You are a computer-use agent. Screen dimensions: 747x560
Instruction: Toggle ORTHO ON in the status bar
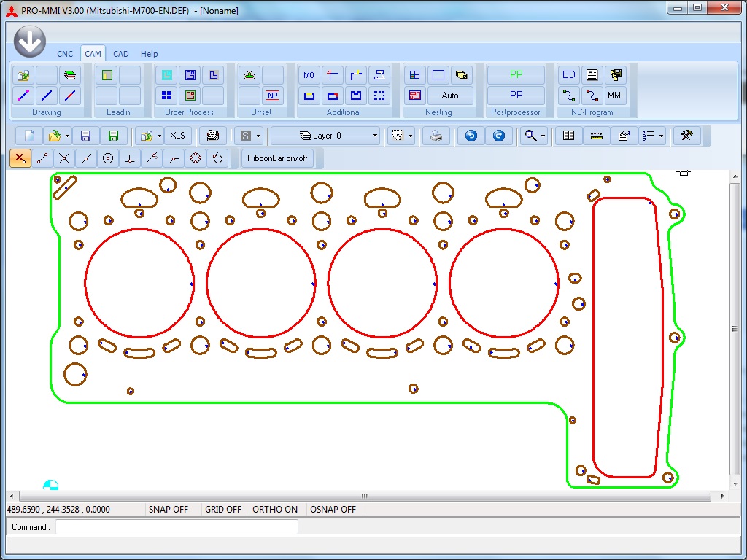(x=275, y=510)
